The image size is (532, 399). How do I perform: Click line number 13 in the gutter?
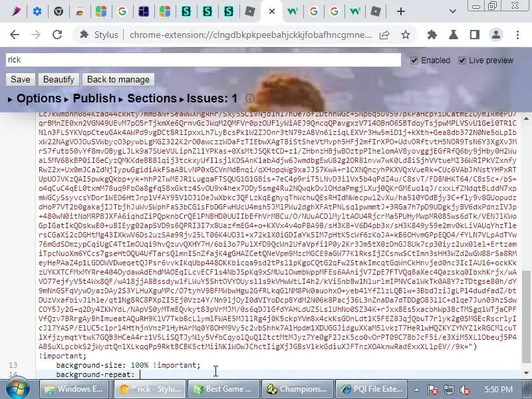click(x=13, y=365)
